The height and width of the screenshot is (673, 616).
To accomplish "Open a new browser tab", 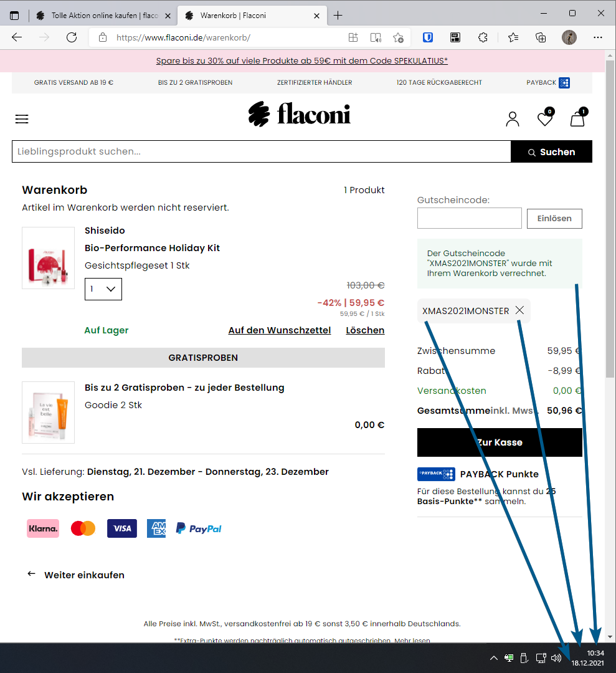I will 338,16.
